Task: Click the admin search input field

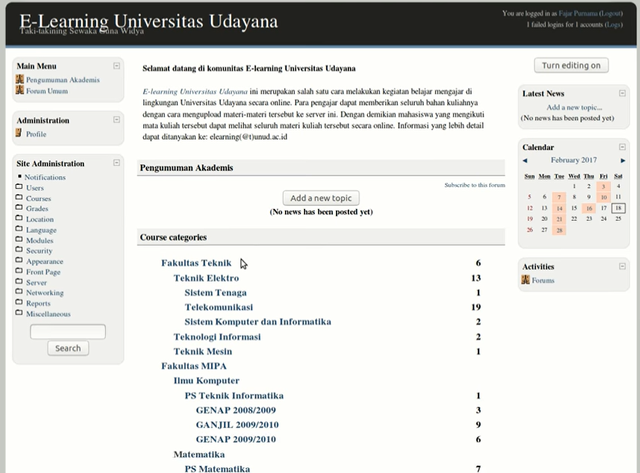Action: pos(68,331)
